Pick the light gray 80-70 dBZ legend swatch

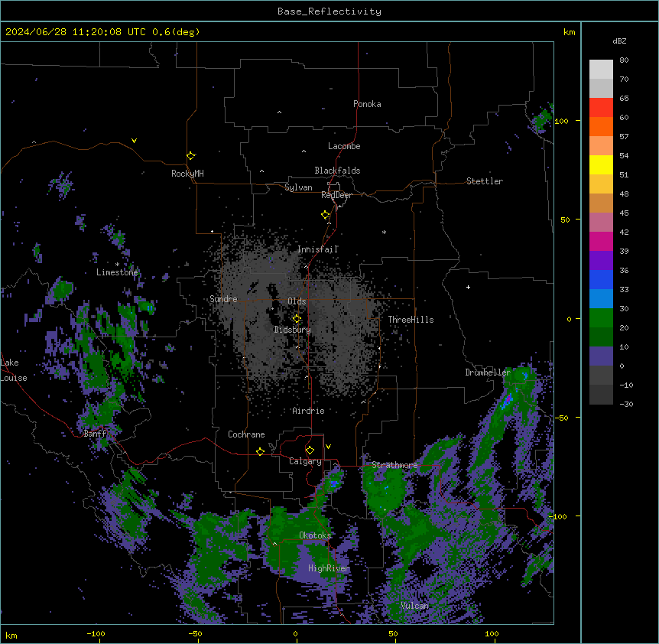[x=601, y=70]
